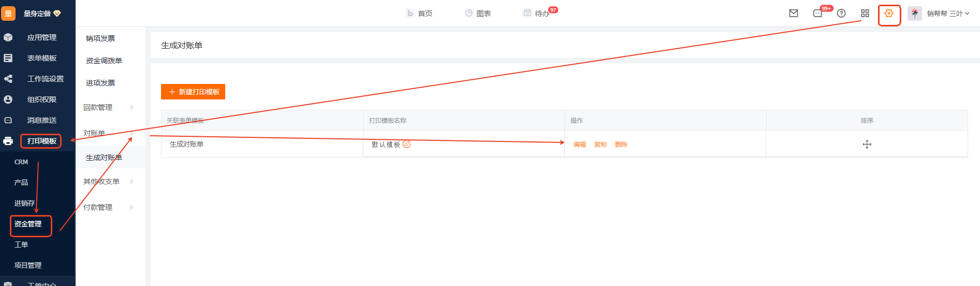Click the 编辑 link in the row

pos(580,145)
